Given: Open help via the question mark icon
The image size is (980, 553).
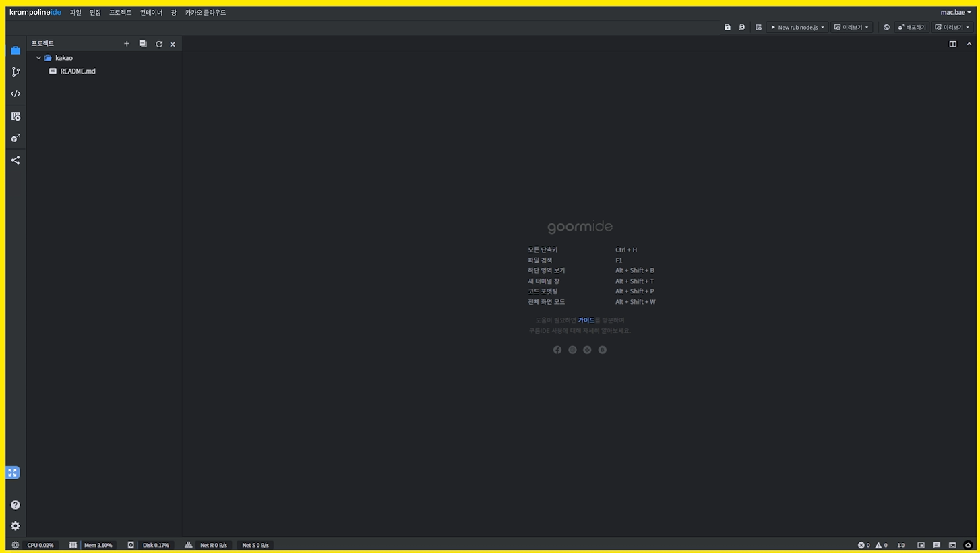Looking at the screenshot, I should (x=16, y=505).
